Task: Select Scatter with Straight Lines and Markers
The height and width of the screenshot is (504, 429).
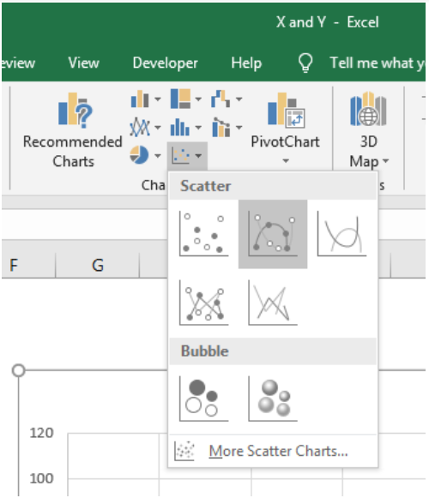Action: (203, 303)
